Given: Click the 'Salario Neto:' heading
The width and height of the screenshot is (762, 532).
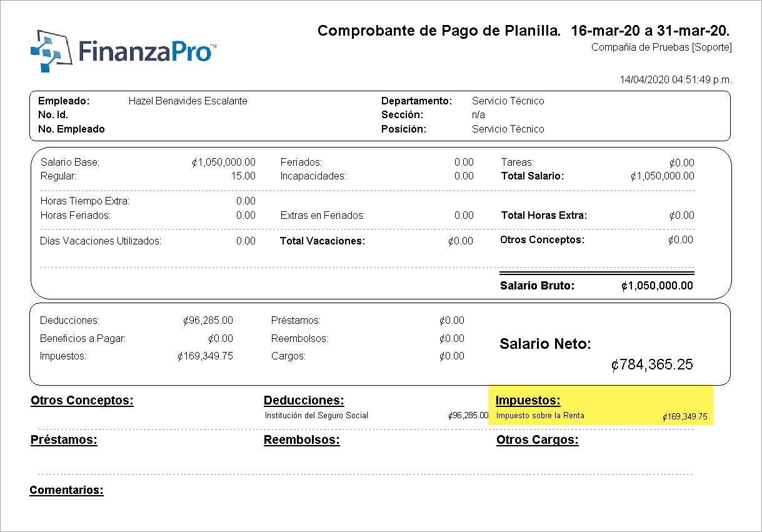Looking at the screenshot, I should click(x=546, y=344).
